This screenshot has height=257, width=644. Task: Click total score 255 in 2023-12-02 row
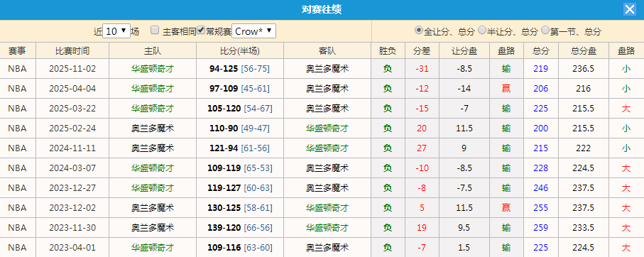pos(540,208)
